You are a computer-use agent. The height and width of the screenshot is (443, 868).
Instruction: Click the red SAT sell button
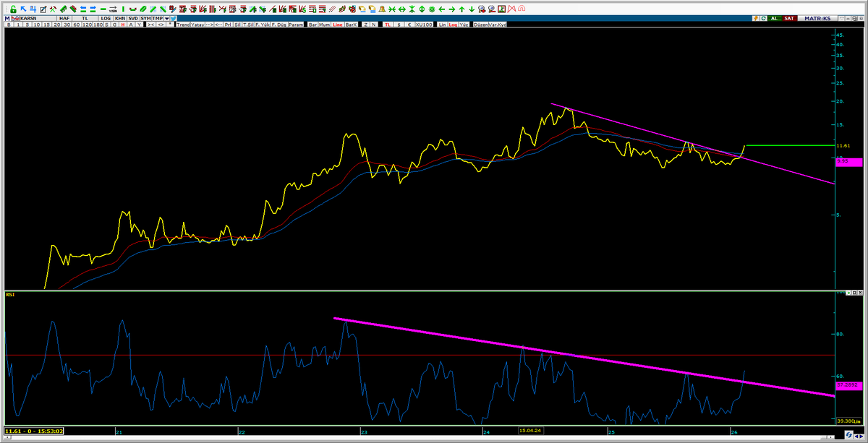click(789, 18)
